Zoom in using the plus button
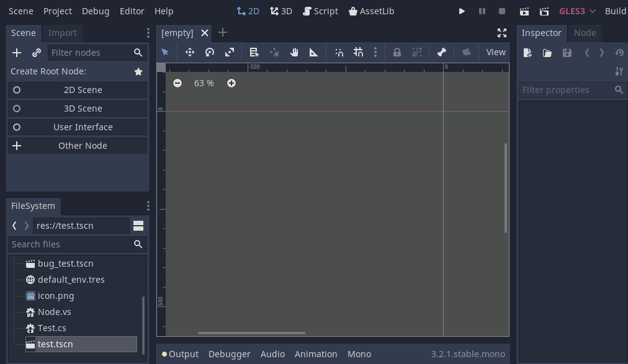Image resolution: width=628 pixels, height=364 pixels. click(231, 82)
